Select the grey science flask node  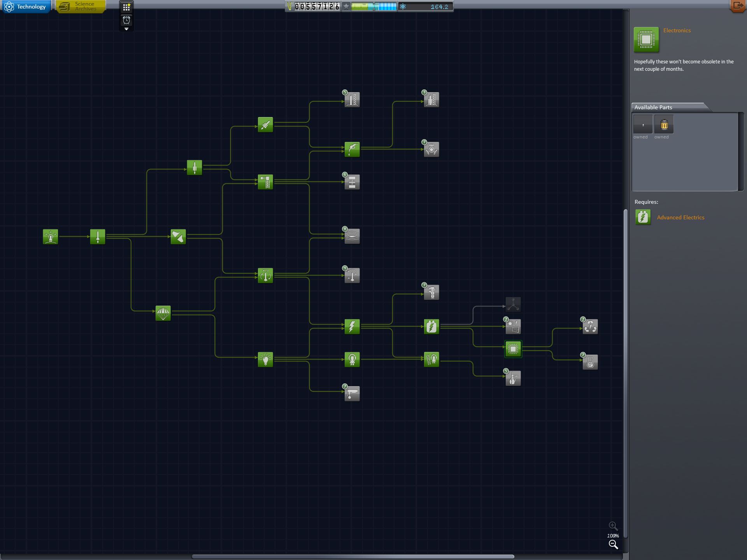[590, 362]
